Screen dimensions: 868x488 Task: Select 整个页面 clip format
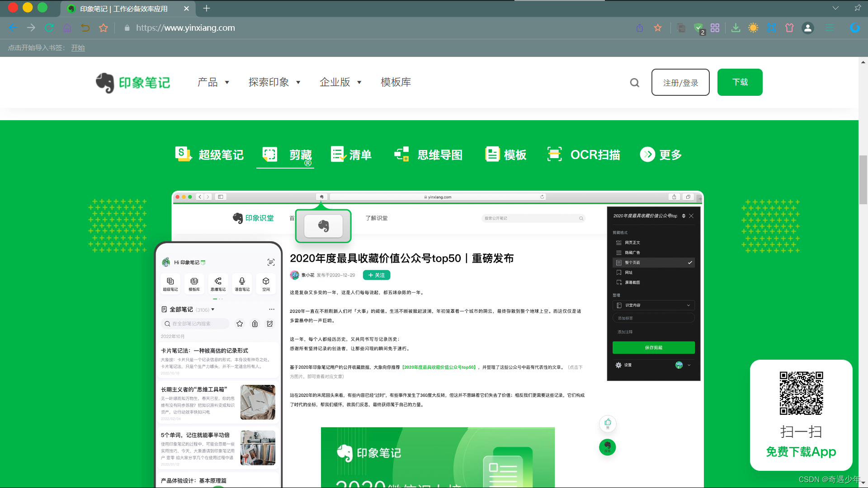point(653,263)
